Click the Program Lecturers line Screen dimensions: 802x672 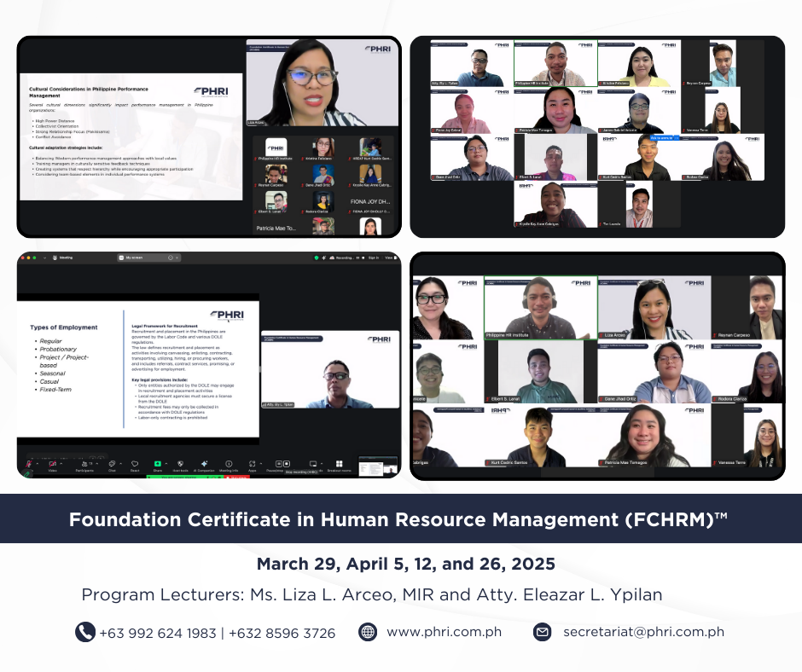pos(372,594)
